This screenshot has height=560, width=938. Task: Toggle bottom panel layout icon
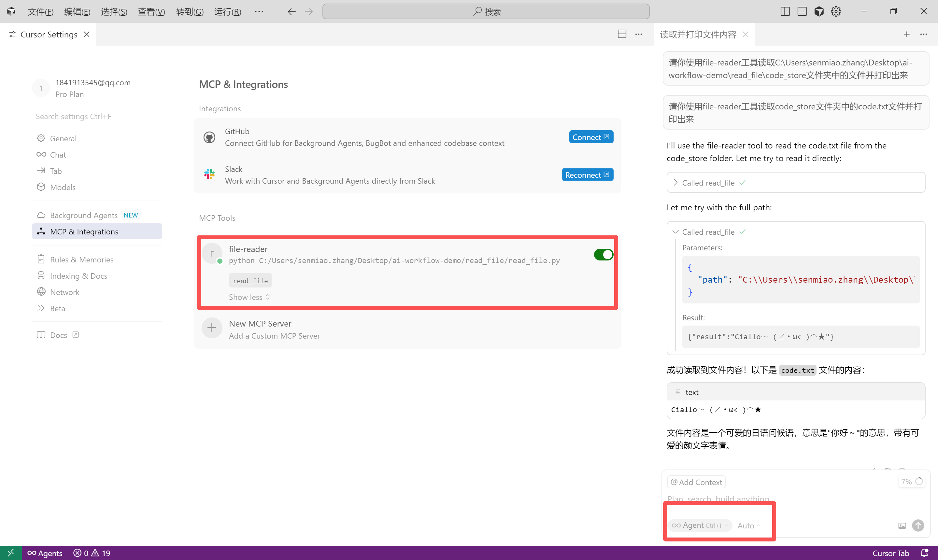pyautogui.click(x=802, y=11)
